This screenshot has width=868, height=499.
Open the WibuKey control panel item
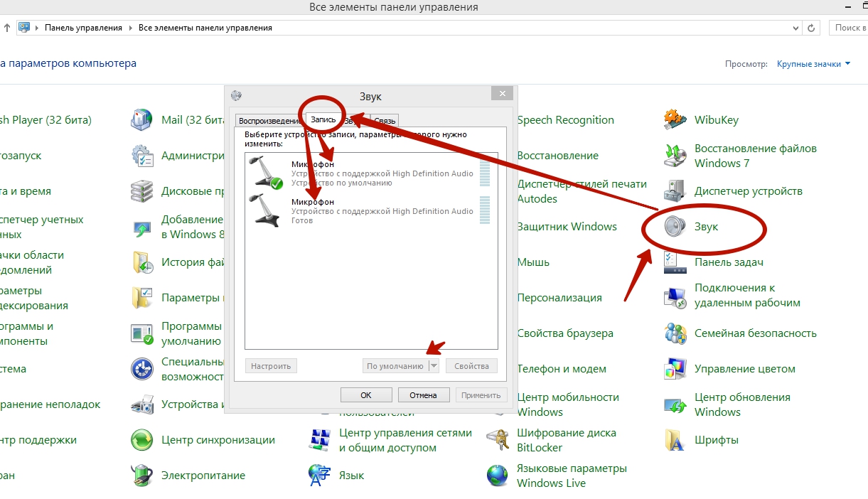coord(675,120)
